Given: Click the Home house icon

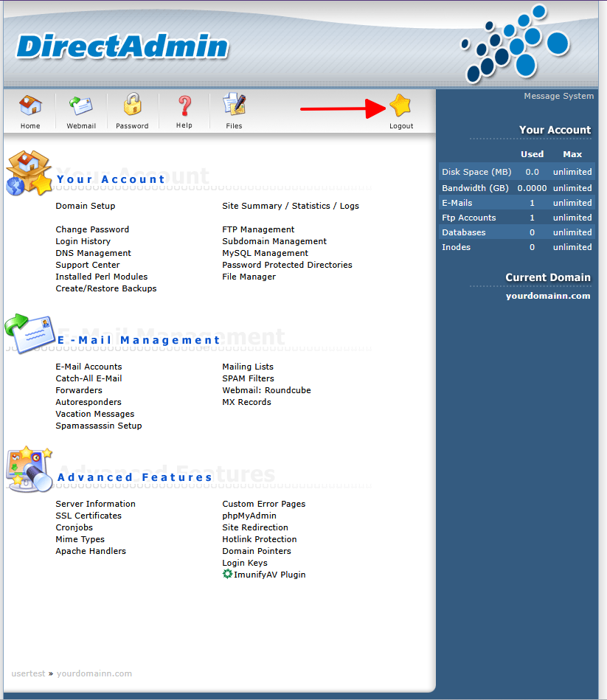Looking at the screenshot, I should [30, 105].
